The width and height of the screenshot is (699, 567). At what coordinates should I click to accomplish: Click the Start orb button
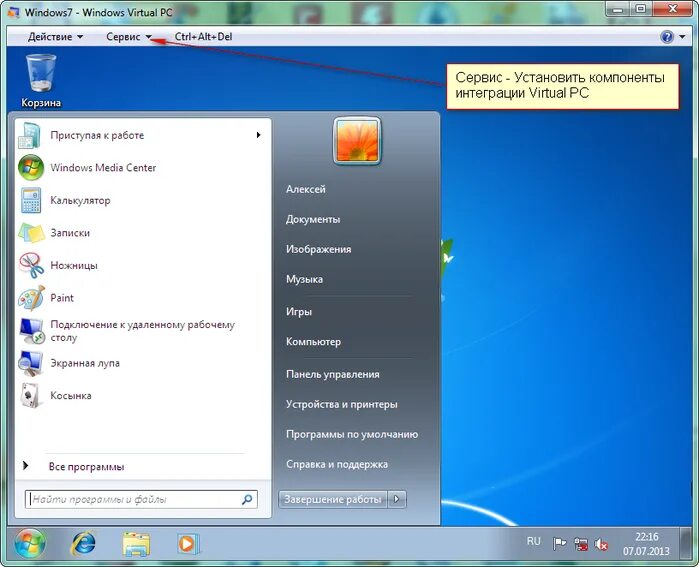30,543
